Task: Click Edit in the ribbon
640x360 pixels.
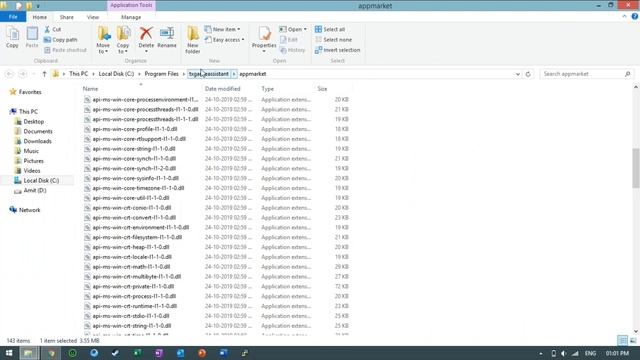Action: click(x=289, y=40)
